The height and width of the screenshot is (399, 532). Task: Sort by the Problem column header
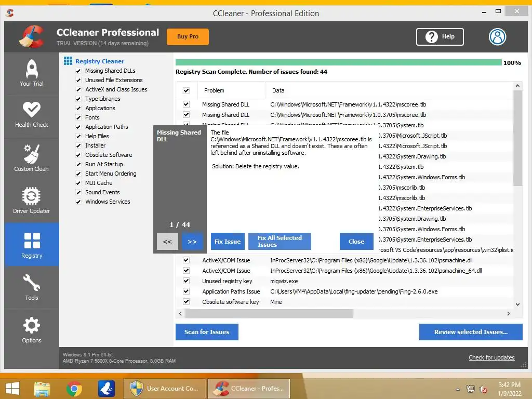tap(231, 90)
